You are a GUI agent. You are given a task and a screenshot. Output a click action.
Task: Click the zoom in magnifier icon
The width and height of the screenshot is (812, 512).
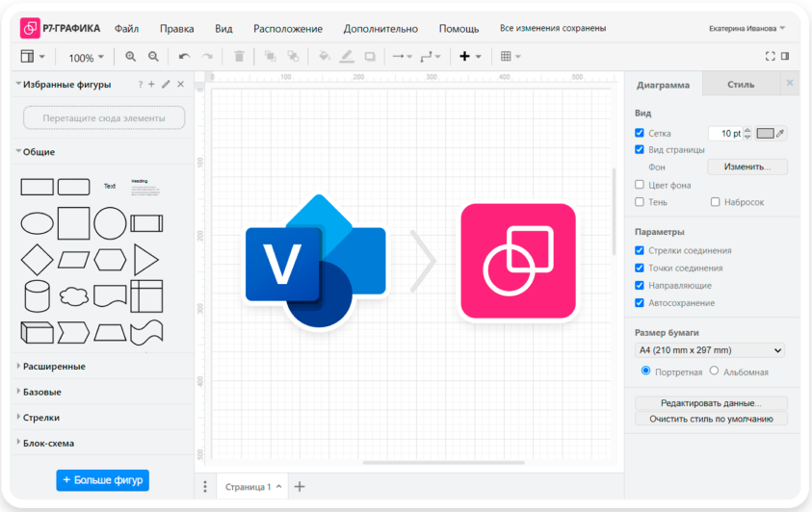[x=131, y=57]
